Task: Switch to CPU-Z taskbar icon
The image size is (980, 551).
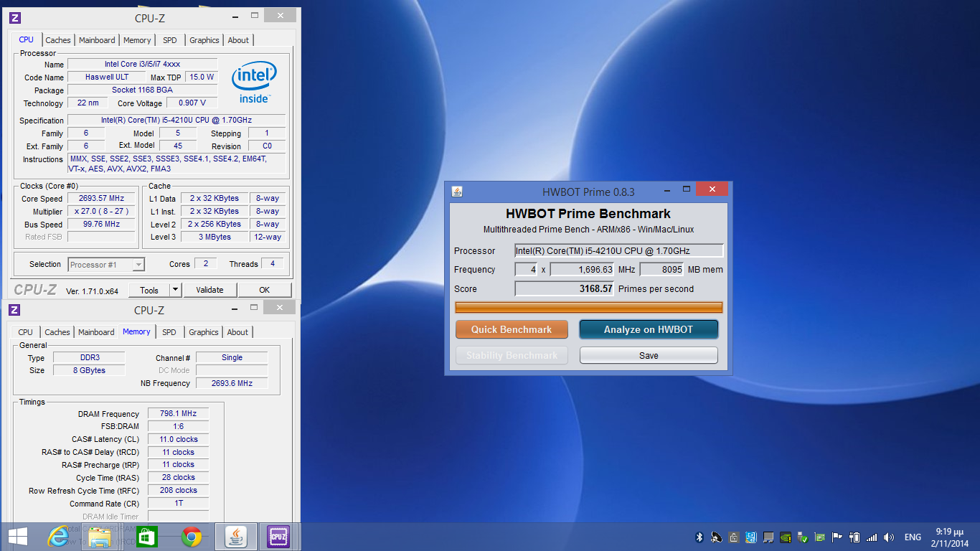Action: click(x=278, y=537)
